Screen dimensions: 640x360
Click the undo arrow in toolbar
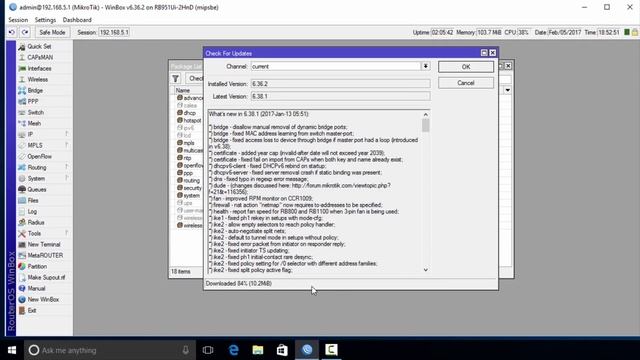click(x=12, y=32)
